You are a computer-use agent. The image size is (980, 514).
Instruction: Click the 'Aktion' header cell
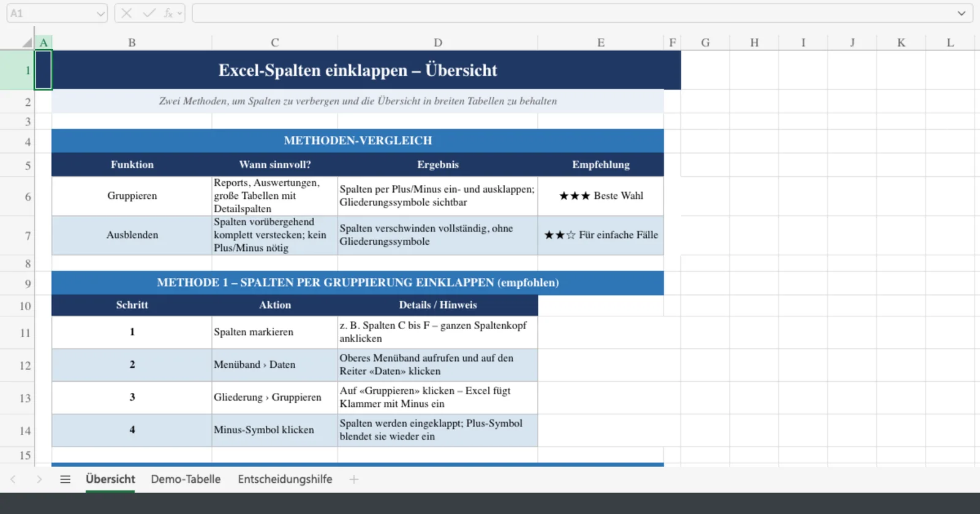[x=275, y=305]
